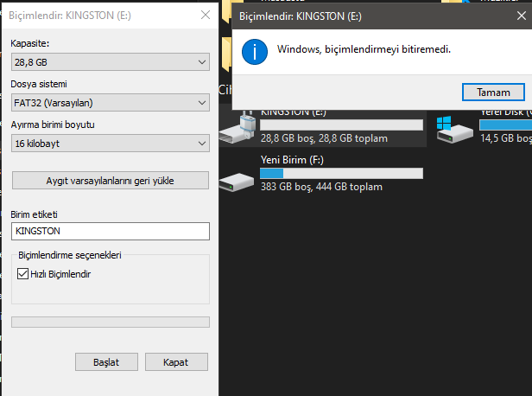
Task: Click the KINGSTON (E:) capacity bar
Action: (x=341, y=125)
